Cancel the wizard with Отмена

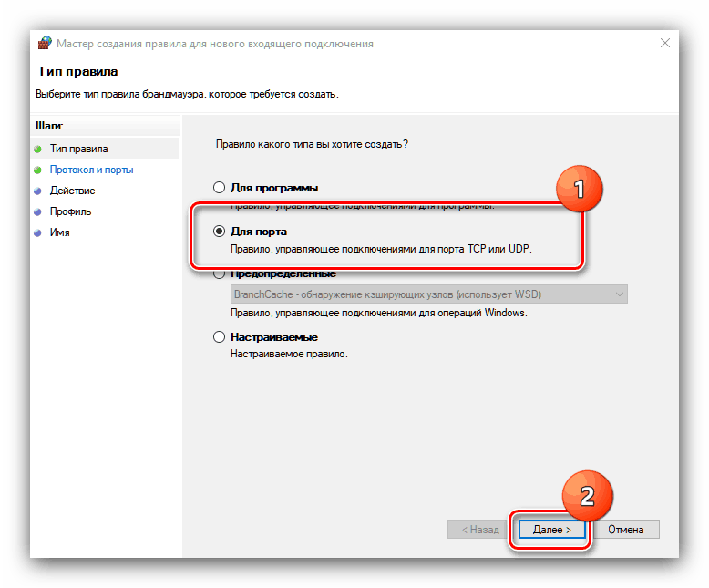click(626, 529)
